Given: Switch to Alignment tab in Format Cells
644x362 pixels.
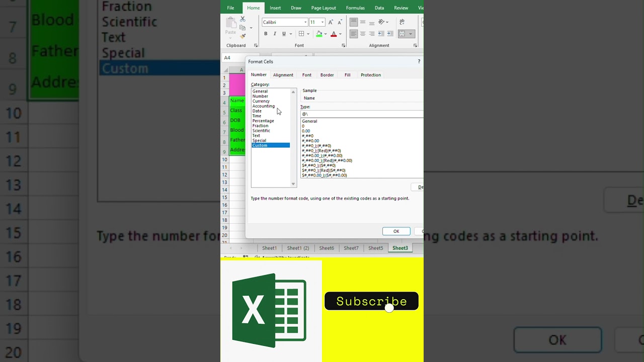Looking at the screenshot, I should tap(283, 75).
